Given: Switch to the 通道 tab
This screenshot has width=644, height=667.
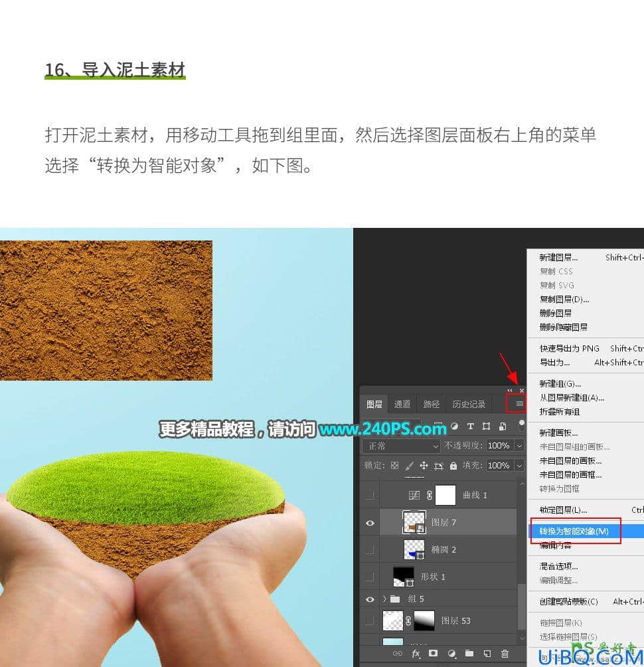Looking at the screenshot, I should 402,404.
